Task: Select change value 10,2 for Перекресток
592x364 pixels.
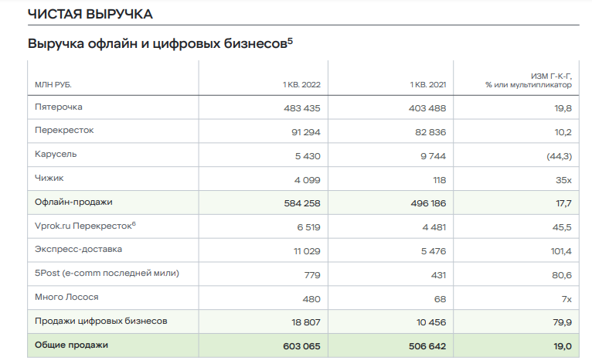Action: (x=563, y=132)
